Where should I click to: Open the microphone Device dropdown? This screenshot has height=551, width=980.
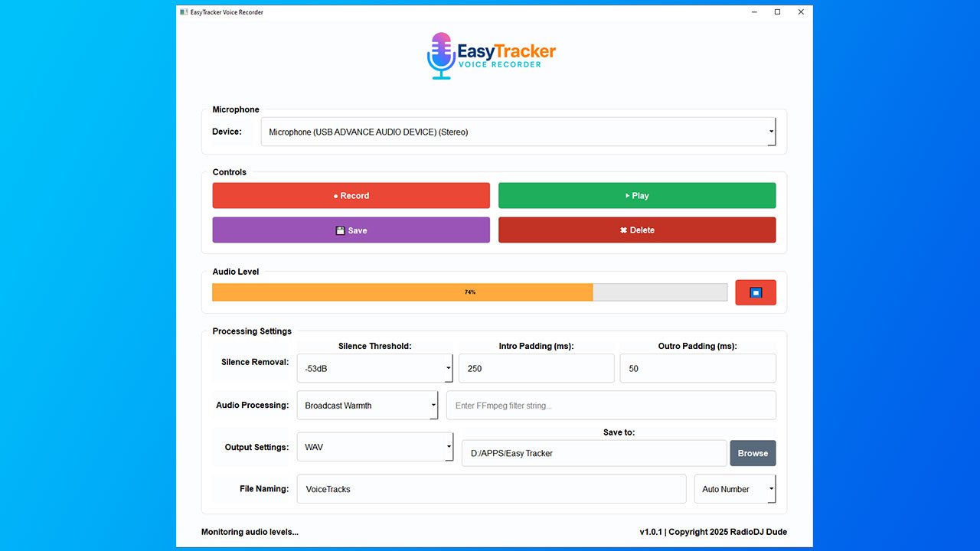coord(518,132)
